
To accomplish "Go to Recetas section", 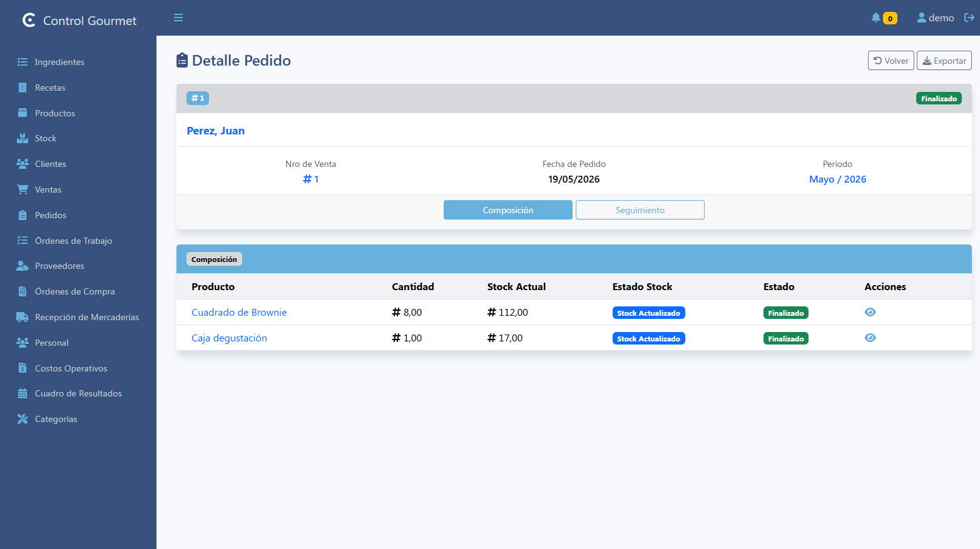I will click(50, 88).
